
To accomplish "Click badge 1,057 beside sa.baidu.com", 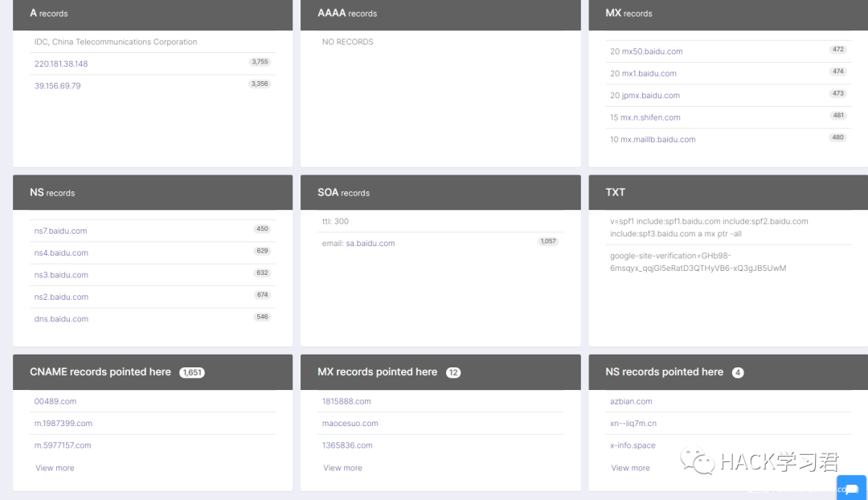I will pyautogui.click(x=548, y=241).
